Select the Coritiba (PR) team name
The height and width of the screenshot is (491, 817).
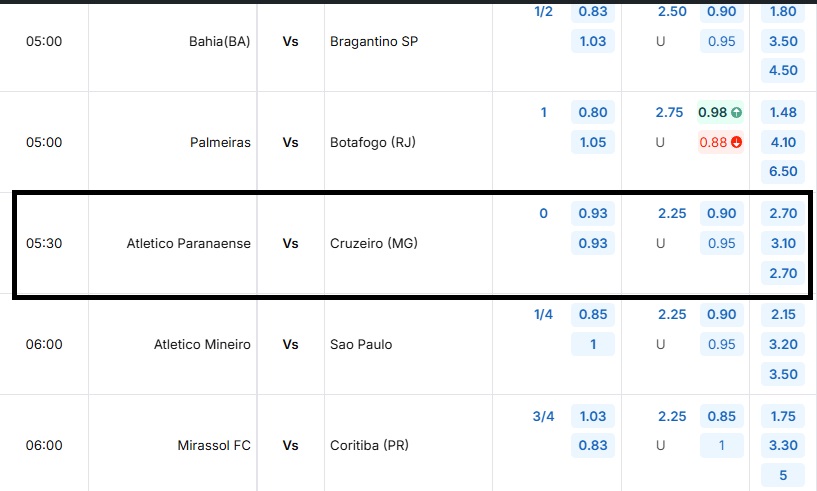coord(369,445)
